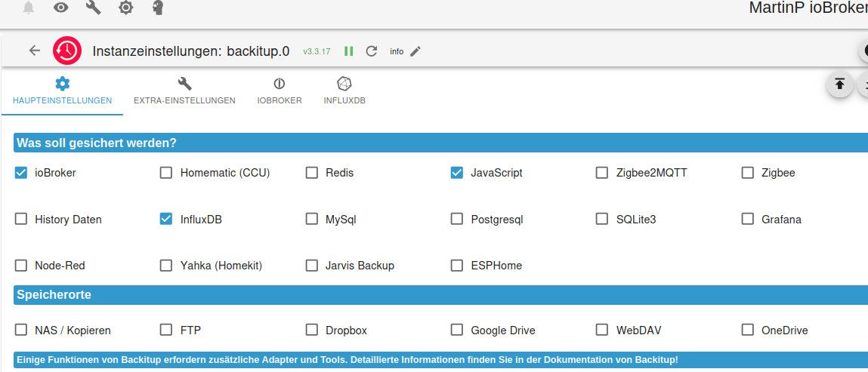
Task: Uncheck the JavaScript backup checkbox
Action: 457,173
